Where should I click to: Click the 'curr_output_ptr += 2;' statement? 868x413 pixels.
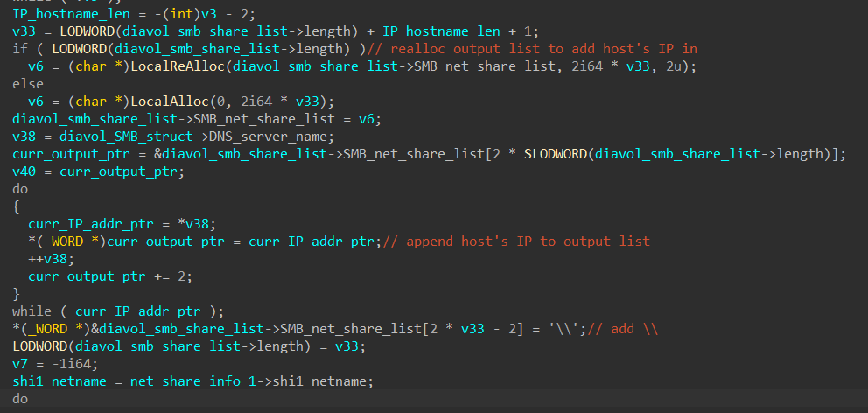(x=110, y=276)
